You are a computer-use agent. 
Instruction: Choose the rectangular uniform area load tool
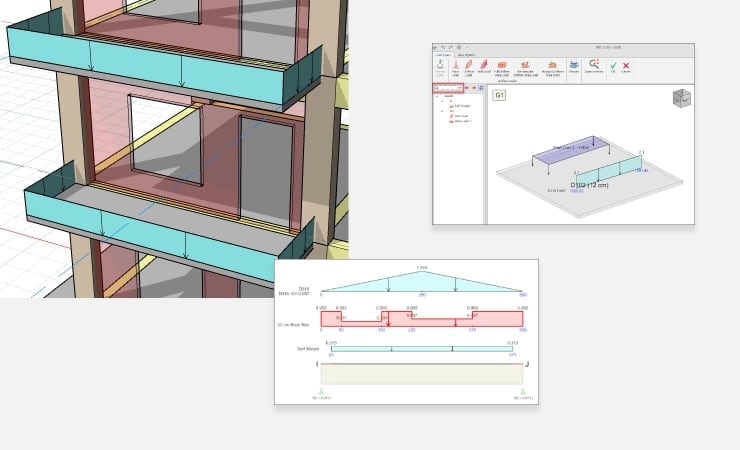[525, 68]
